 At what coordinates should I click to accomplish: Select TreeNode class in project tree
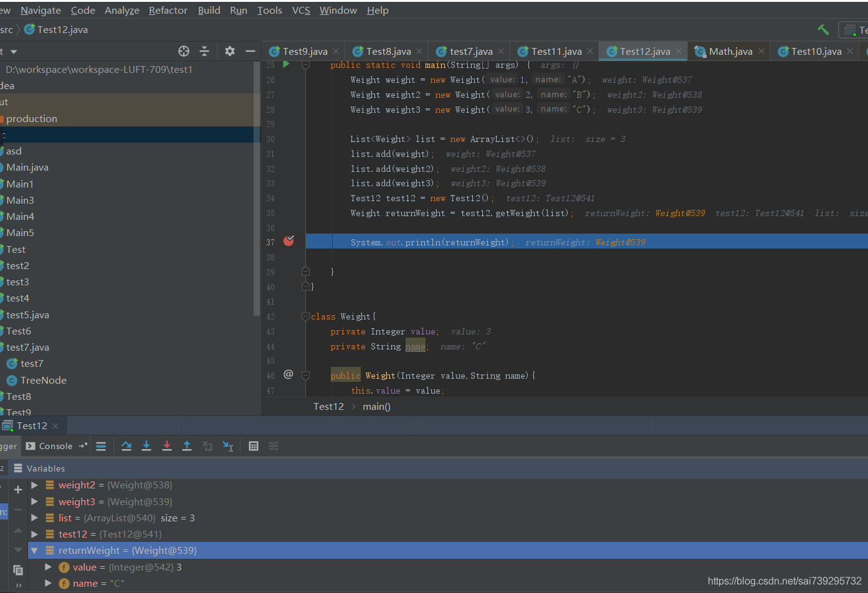(x=43, y=380)
